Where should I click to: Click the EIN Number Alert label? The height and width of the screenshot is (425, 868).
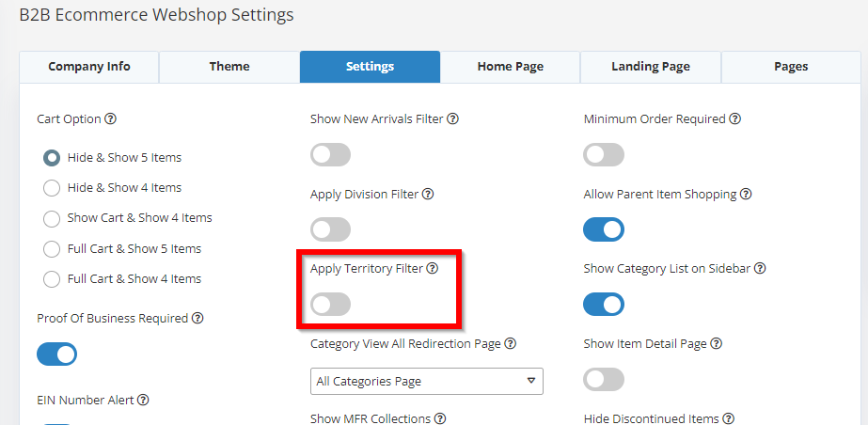(86, 400)
